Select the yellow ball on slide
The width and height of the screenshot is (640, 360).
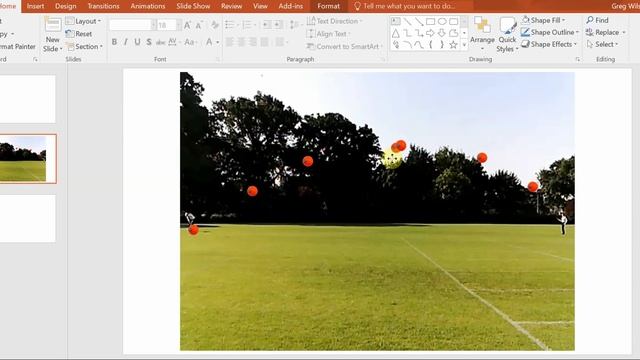click(393, 159)
